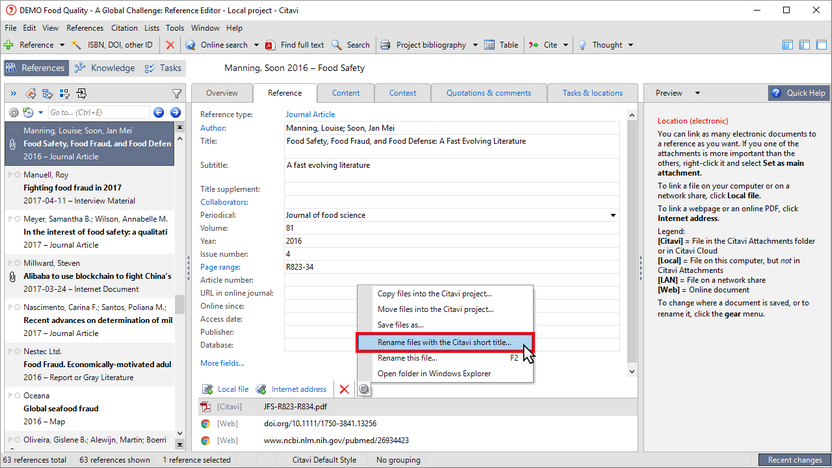Select the JFS-R823-R834.pdf attachment row
Viewport: 832px width, 468px height.
(x=418, y=407)
